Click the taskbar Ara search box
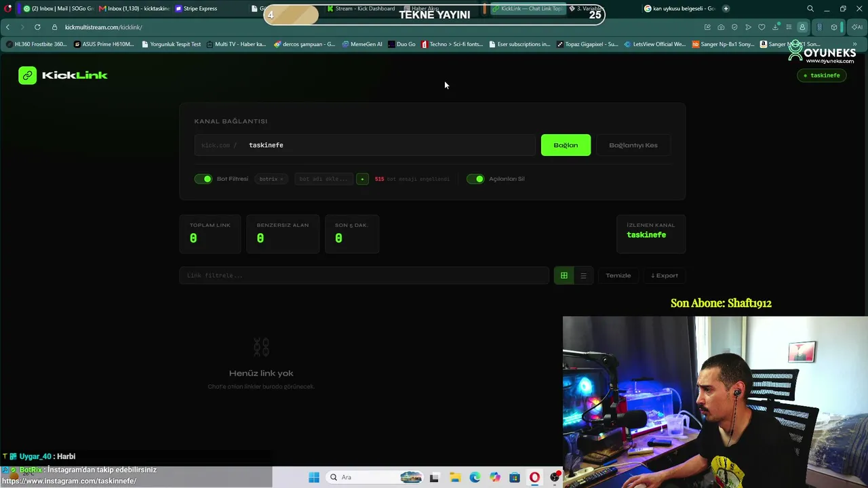 (x=374, y=477)
